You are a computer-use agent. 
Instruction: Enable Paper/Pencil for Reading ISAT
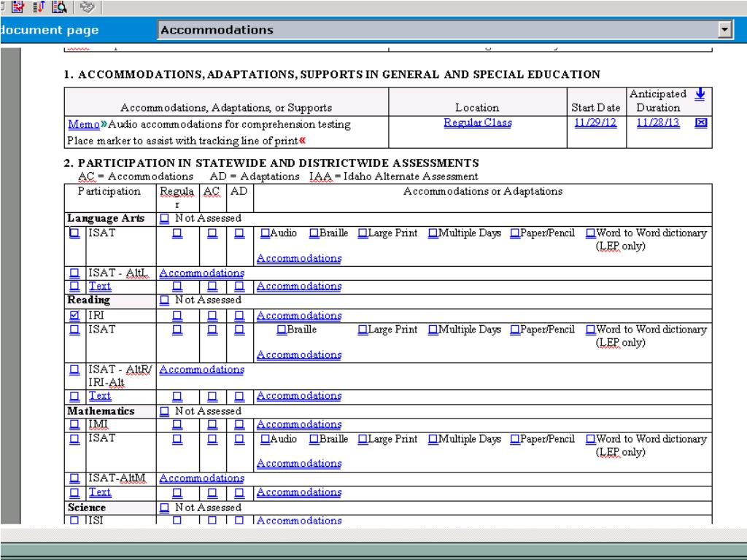coord(515,330)
